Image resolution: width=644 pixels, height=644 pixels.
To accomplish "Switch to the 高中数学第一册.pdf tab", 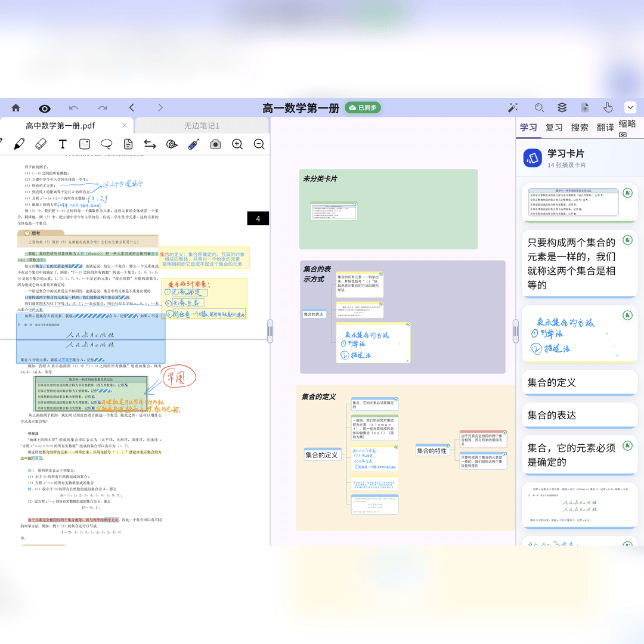I will click(x=60, y=126).
